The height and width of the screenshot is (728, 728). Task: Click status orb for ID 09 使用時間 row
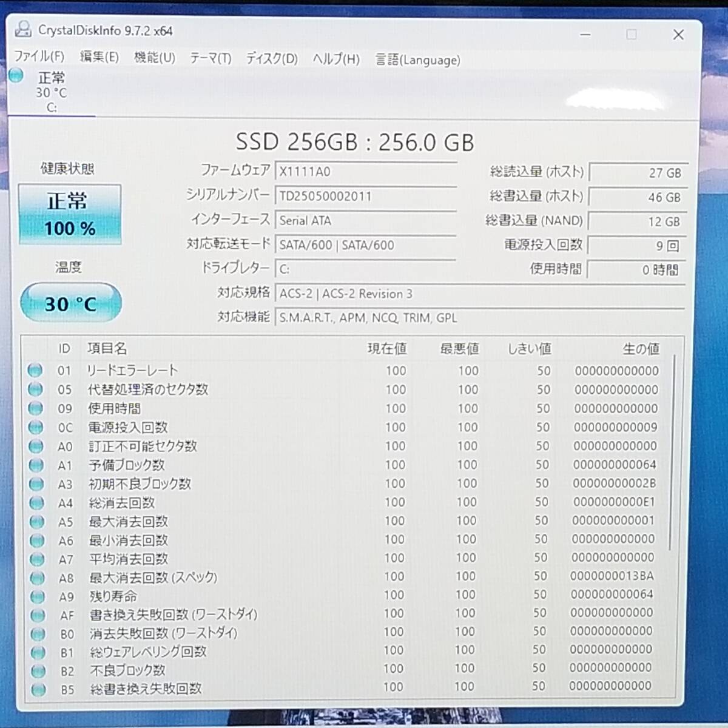(35, 408)
